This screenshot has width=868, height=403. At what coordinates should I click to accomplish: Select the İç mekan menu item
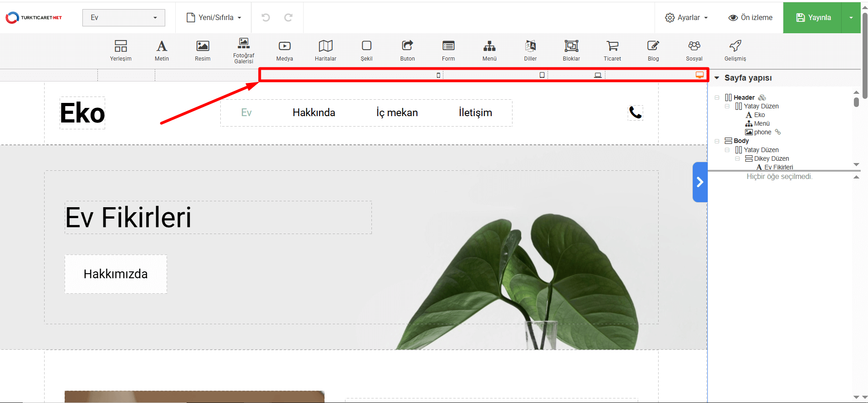click(x=397, y=112)
